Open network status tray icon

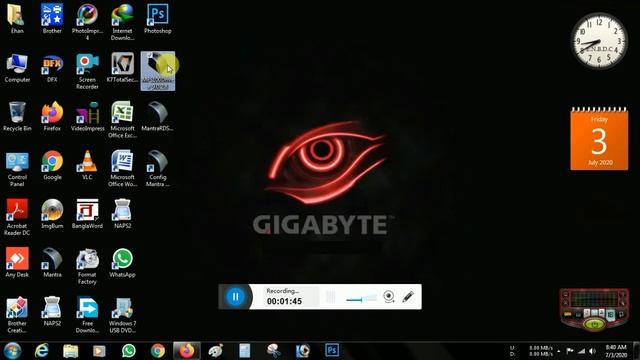click(x=581, y=351)
